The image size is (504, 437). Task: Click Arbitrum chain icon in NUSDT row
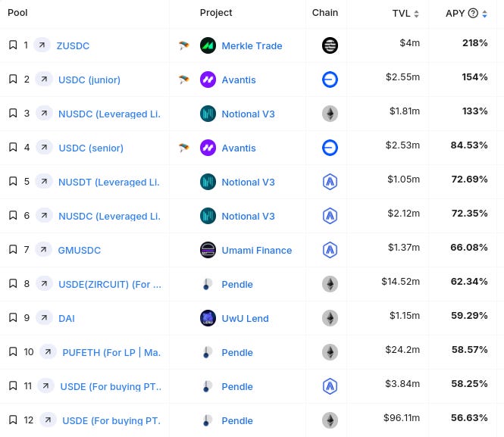(x=330, y=182)
